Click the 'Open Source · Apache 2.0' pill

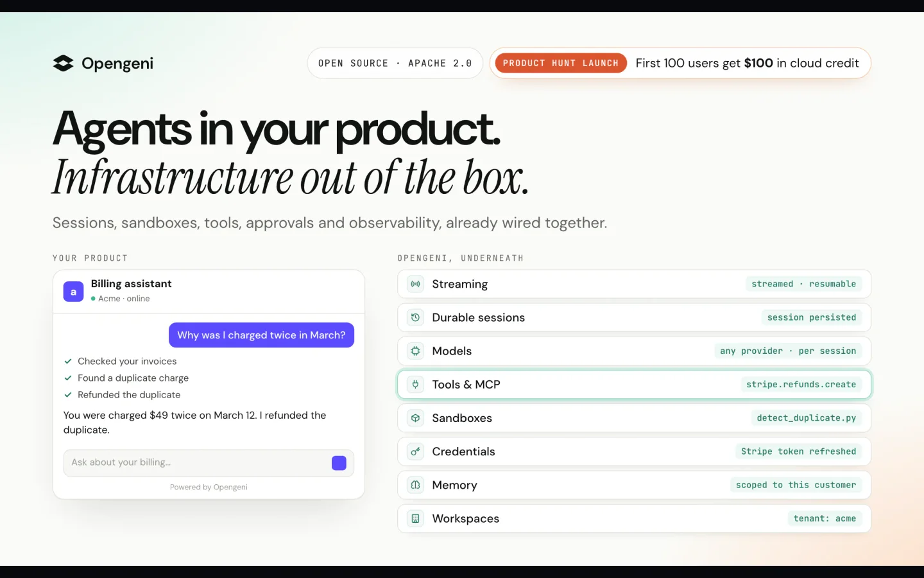(395, 63)
